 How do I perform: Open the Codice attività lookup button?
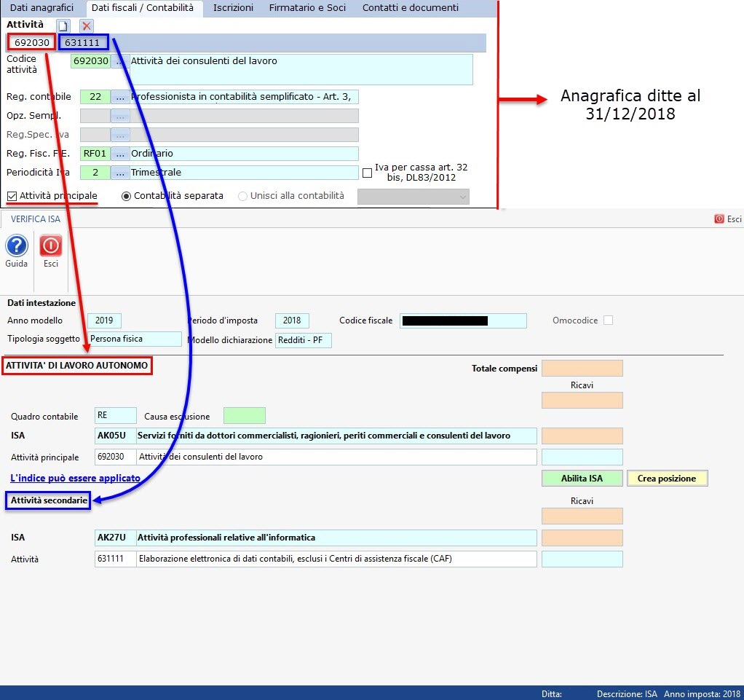[x=120, y=62]
